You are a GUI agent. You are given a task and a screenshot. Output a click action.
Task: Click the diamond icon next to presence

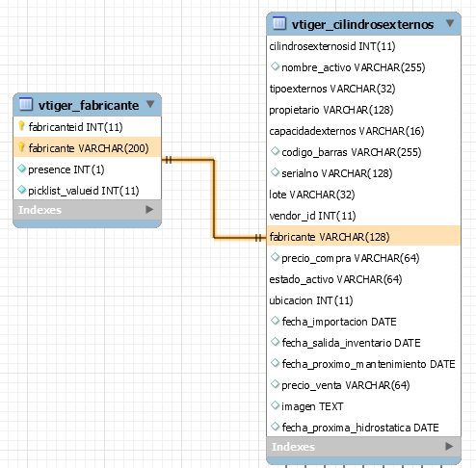point(22,169)
